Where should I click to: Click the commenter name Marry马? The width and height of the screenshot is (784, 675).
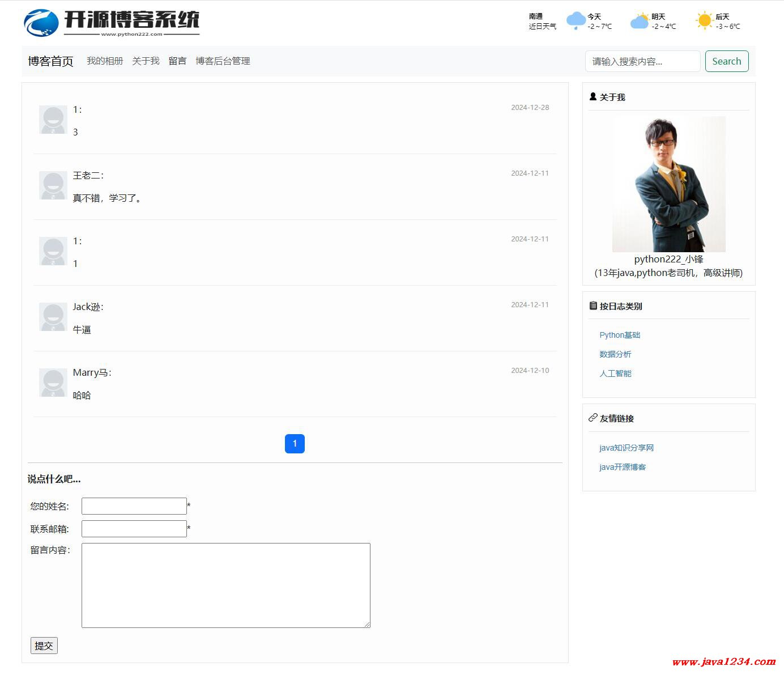pos(91,372)
